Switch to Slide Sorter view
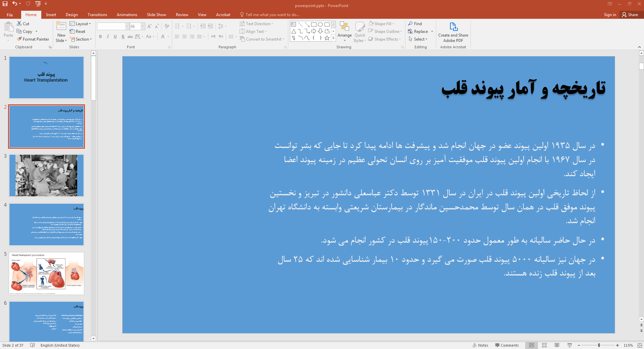This screenshot has height=349, width=644. click(544, 345)
